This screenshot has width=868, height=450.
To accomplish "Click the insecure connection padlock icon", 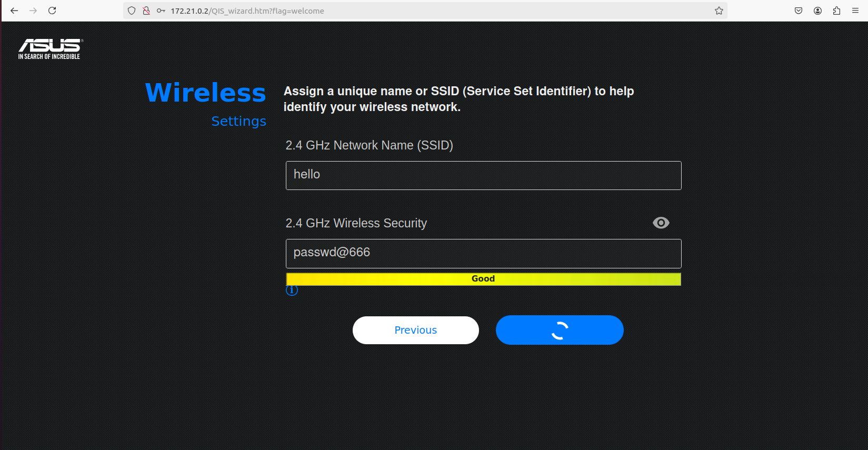I will pyautogui.click(x=146, y=11).
